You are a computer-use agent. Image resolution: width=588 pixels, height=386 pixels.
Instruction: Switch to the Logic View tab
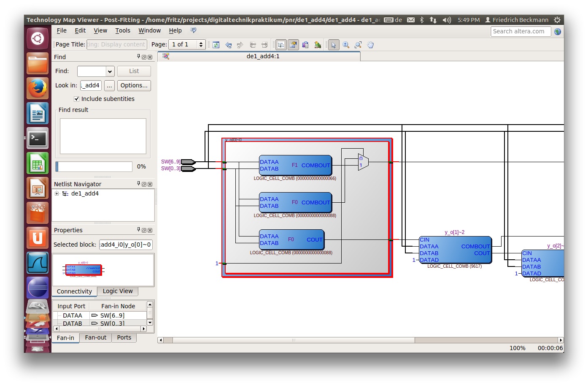pyautogui.click(x=117, y=291)
